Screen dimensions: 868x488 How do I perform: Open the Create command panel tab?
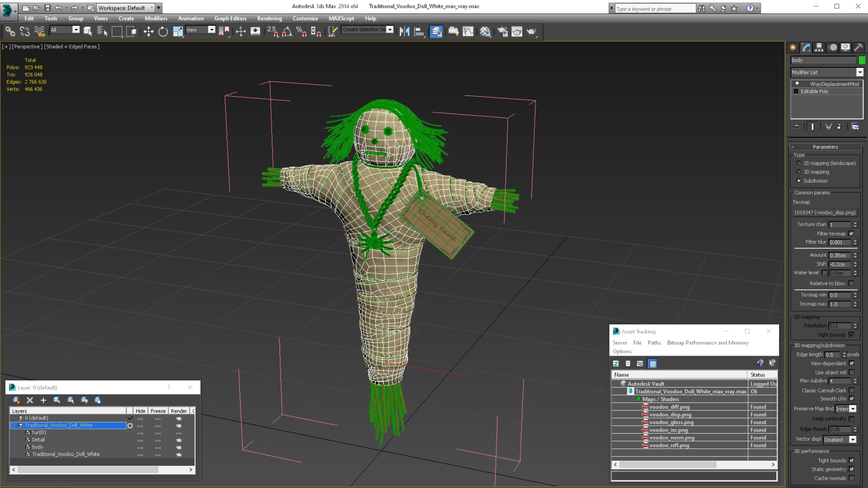[793, 48]
